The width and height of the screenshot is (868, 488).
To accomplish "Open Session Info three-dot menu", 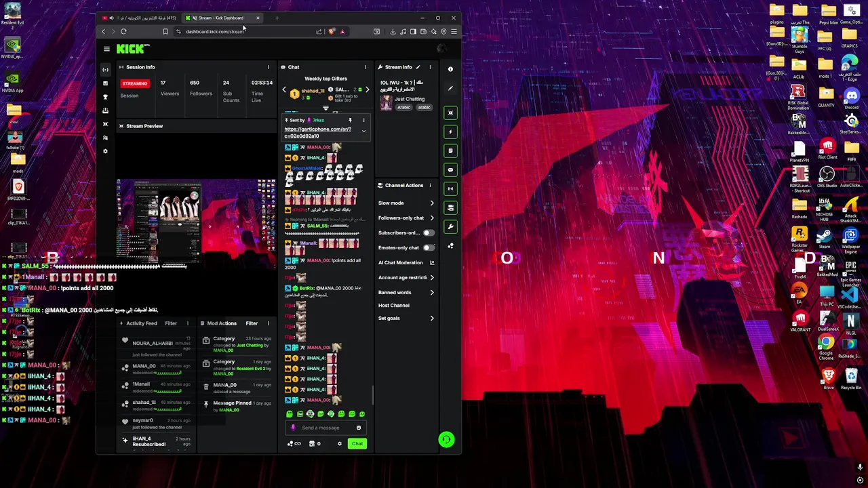I will click(x=269, y=67).
